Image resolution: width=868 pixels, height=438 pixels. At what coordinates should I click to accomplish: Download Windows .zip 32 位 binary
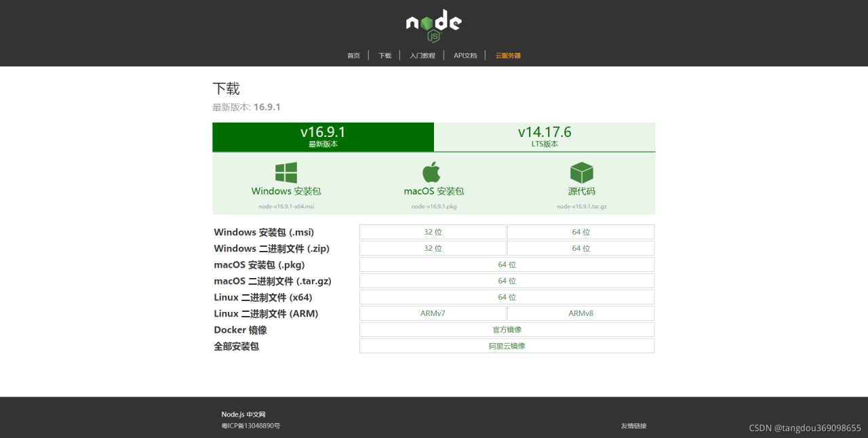(x=433, y=248)
